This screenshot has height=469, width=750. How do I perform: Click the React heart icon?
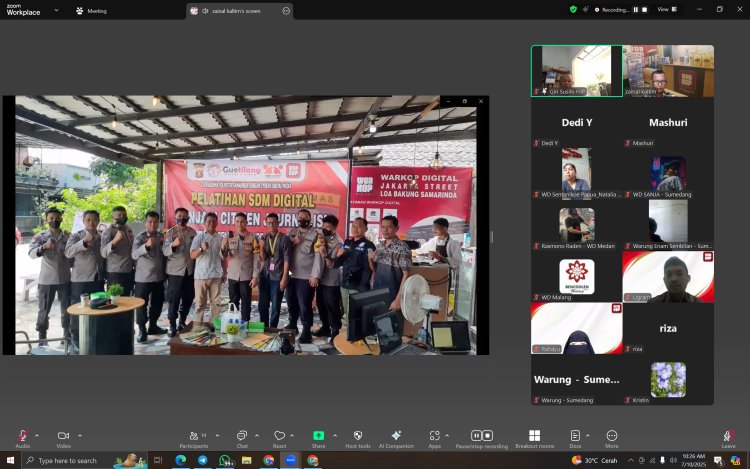coord(279,437)
